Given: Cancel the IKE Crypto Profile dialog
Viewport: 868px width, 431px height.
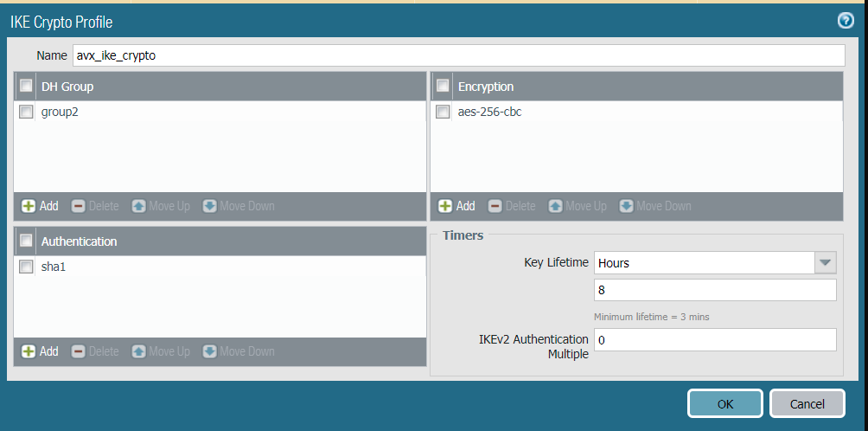Looking at the screenshot, I should 807,403.
